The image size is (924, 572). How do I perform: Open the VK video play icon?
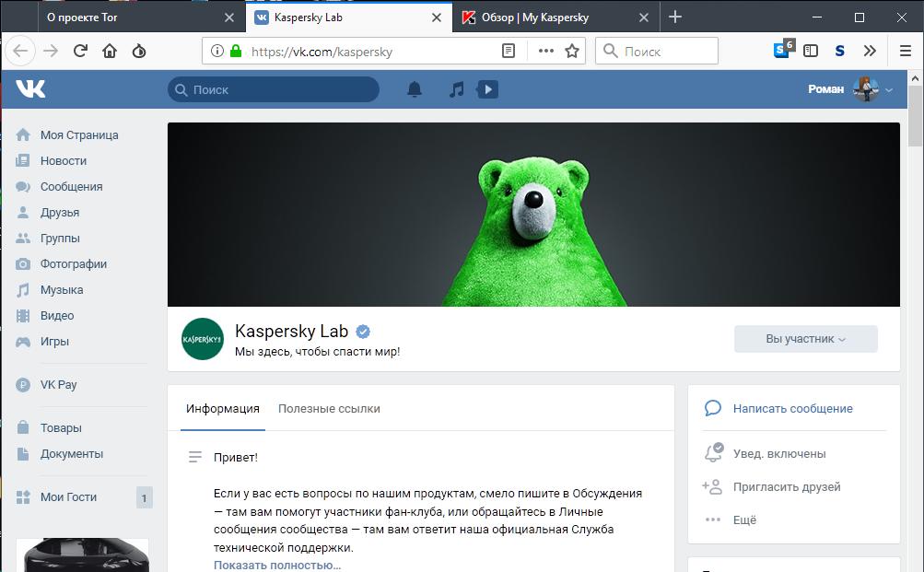pos(487,89)
